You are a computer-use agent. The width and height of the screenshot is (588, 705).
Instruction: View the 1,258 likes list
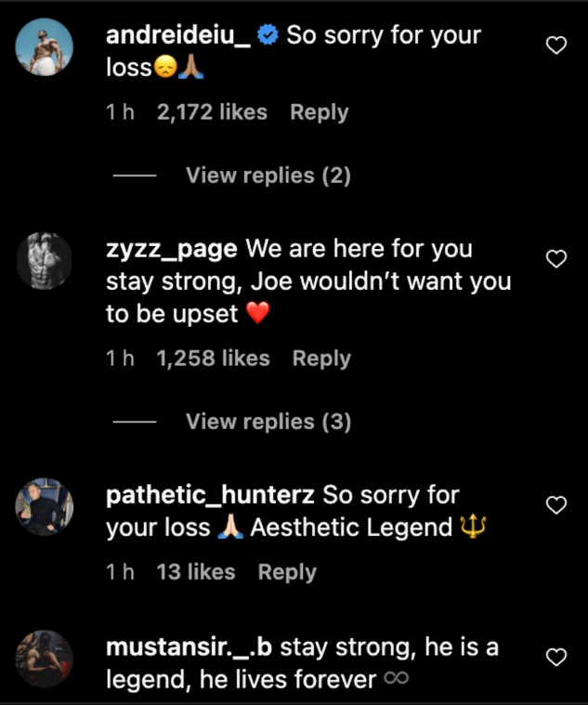[213, 359]
